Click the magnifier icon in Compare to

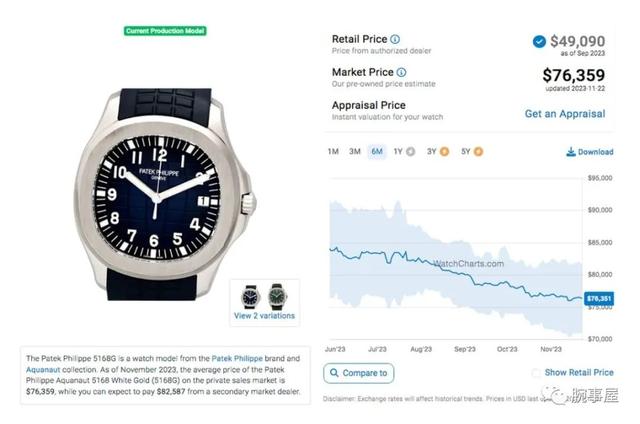335,373
